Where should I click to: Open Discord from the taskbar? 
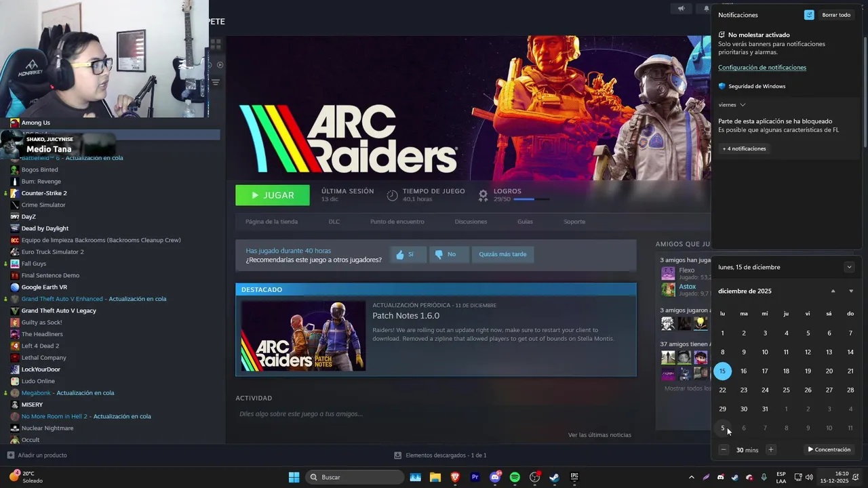point(495,477)
